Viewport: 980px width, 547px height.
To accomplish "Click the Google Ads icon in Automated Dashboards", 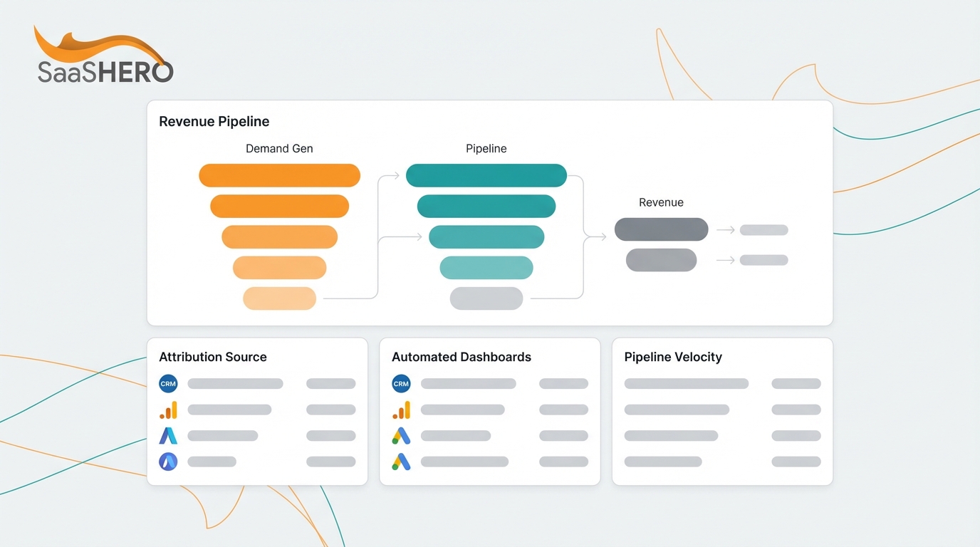I will point(400,435).
